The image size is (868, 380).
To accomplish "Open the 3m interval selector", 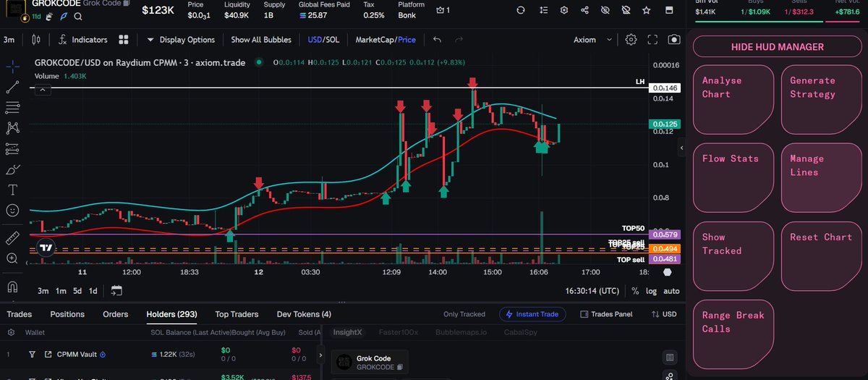I will click(9, 40).
